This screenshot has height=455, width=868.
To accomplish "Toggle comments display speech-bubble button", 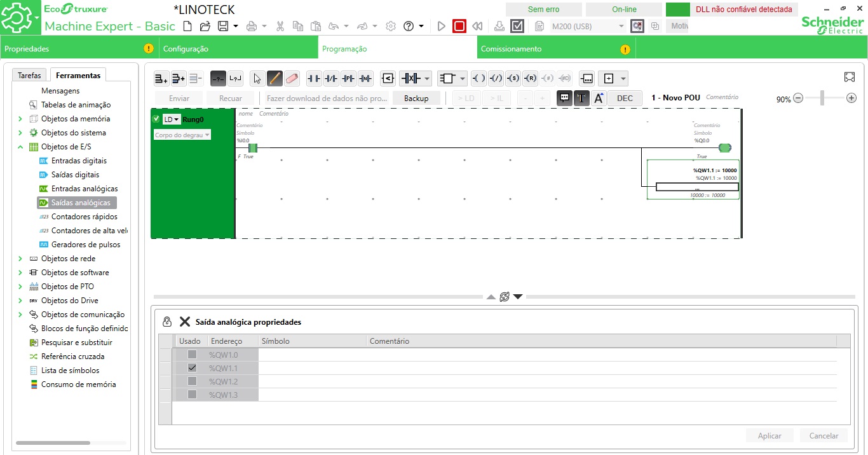I will tap(564, 98).
